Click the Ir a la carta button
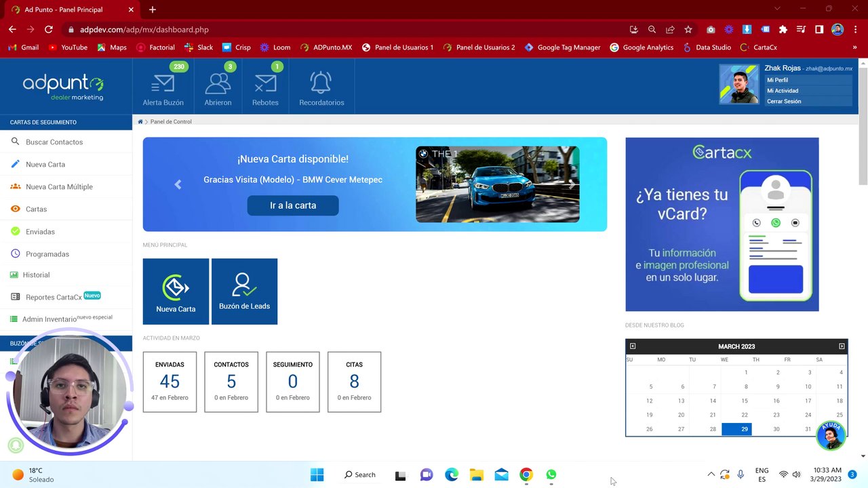 293,205
